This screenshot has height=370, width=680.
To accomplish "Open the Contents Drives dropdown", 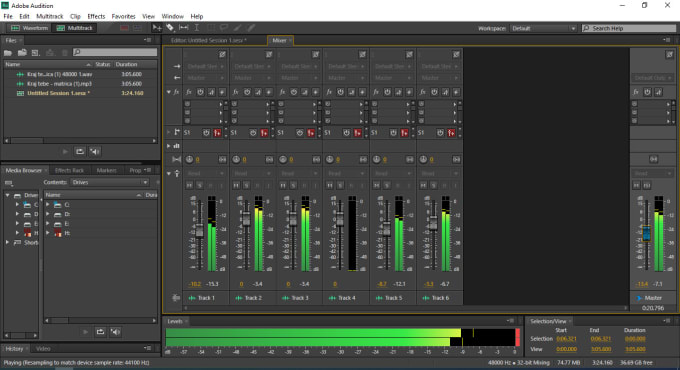I will pyautogui.click(x=110, y=182).
